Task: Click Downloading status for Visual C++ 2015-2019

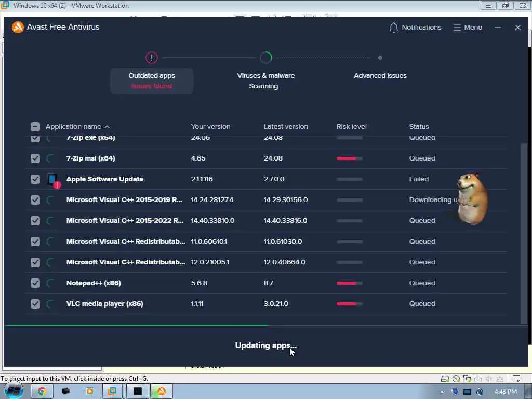Action: click(x=433, y=200)
